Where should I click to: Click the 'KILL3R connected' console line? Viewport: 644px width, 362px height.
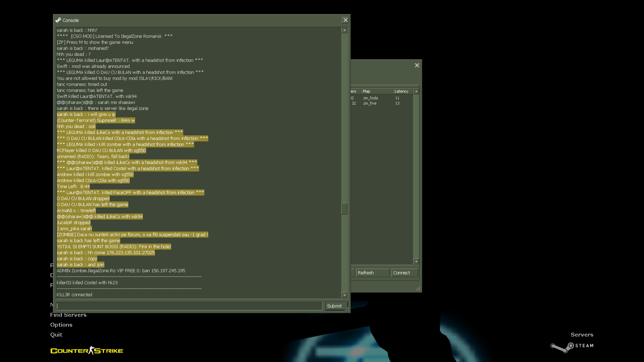pyautogui.click(x=74, y=295)
